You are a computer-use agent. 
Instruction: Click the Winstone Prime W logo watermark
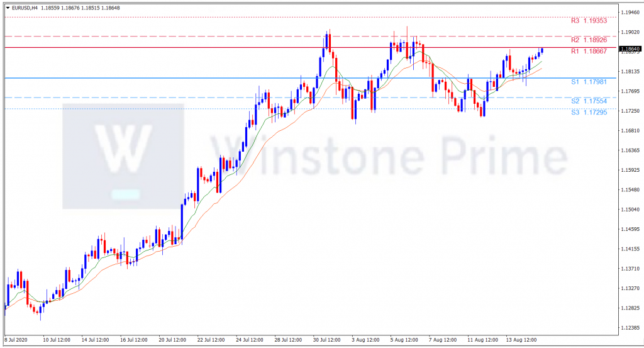pos(123,157)
